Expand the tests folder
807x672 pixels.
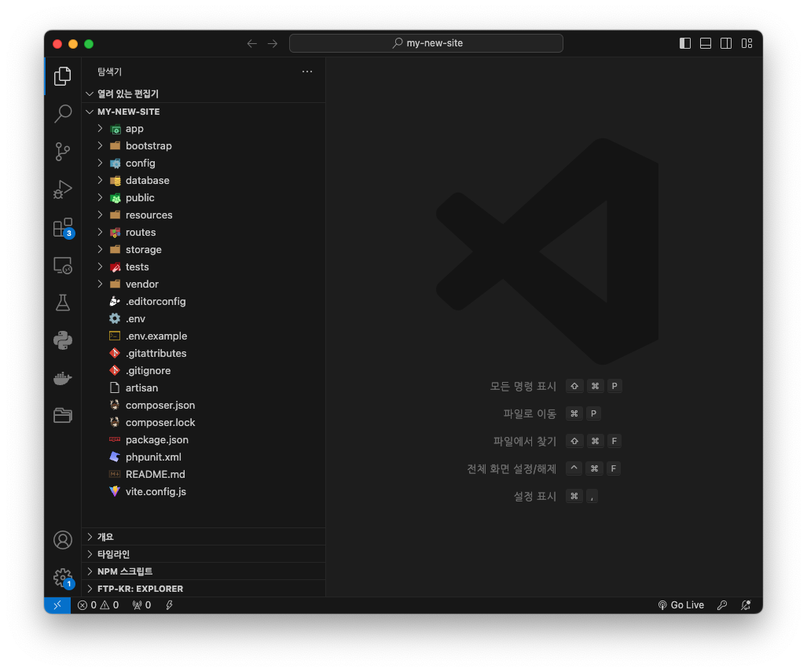205,267
